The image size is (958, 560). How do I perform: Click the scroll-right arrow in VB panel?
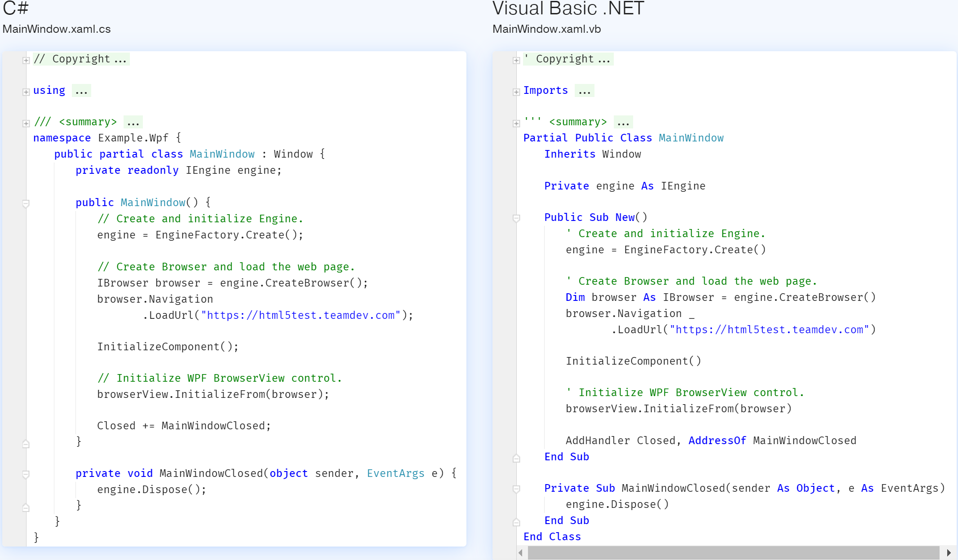(949, 553)
